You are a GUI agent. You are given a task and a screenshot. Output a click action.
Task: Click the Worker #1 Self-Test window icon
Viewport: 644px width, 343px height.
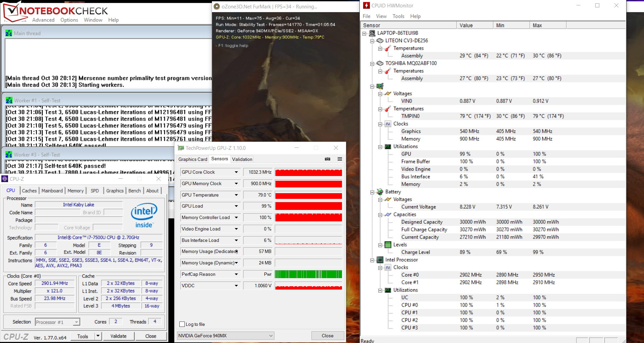click(9, 100)
